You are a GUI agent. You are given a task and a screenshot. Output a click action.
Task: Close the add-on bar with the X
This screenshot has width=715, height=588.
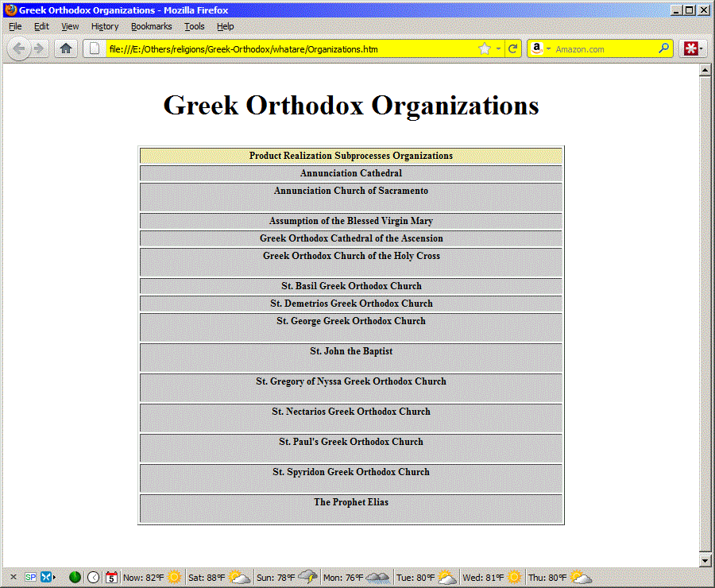point(14,577)
